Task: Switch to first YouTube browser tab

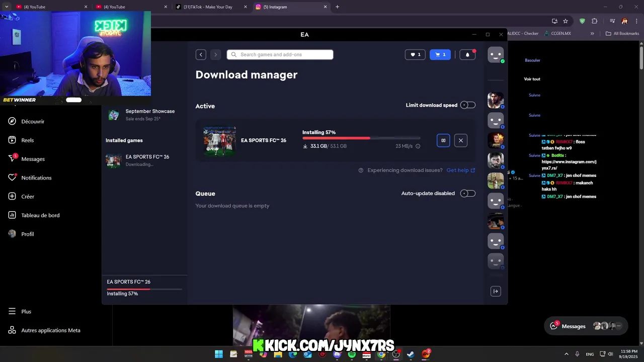Action: (50, 7)
